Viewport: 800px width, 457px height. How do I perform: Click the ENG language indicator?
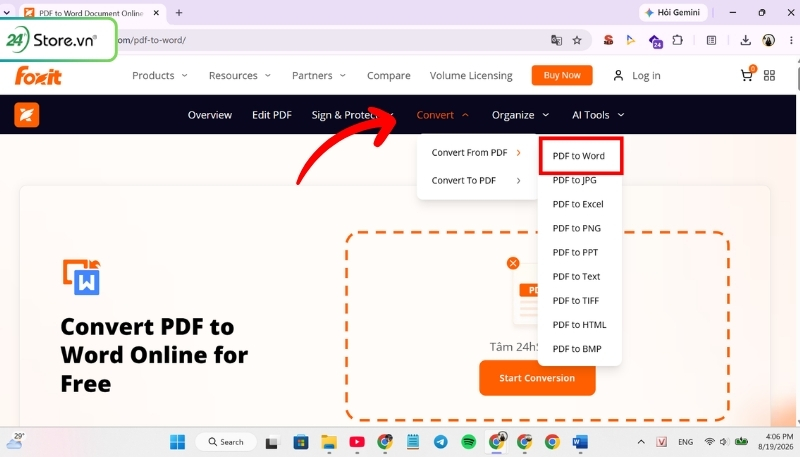coord(685,442)
